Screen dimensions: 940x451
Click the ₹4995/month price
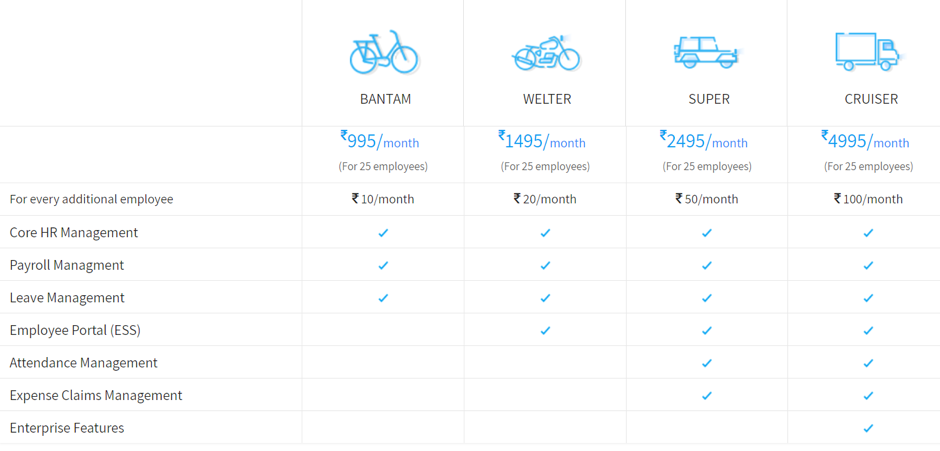tap(865, 141)
